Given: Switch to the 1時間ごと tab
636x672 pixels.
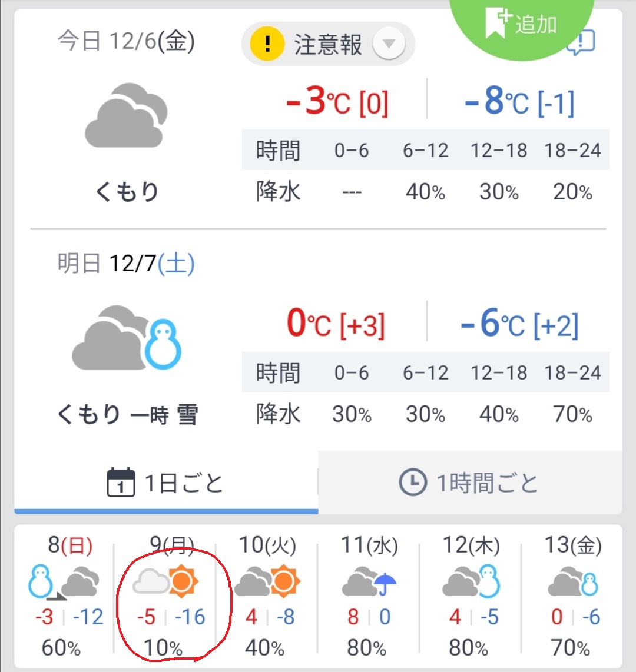Looking at the screenshot, I should pos(470,483).
